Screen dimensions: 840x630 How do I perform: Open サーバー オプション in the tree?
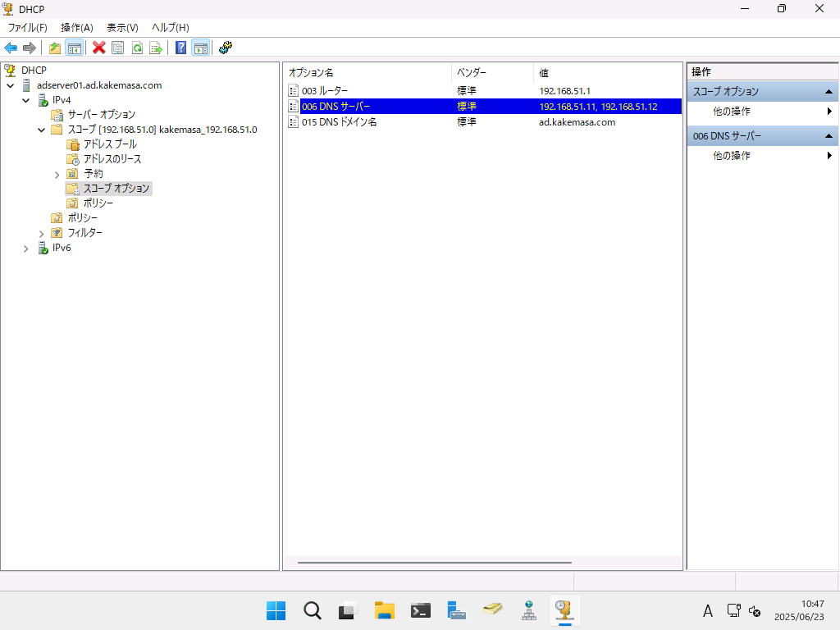(x=101, y=115)
